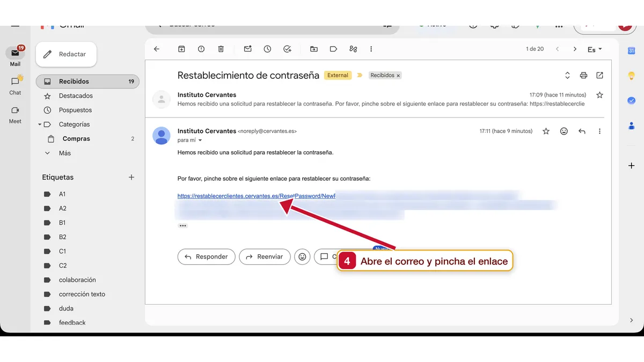The width and height of the screenshot is (644, 362).
Task: Add emoji reaction in message header
Action: pos(563,131)
